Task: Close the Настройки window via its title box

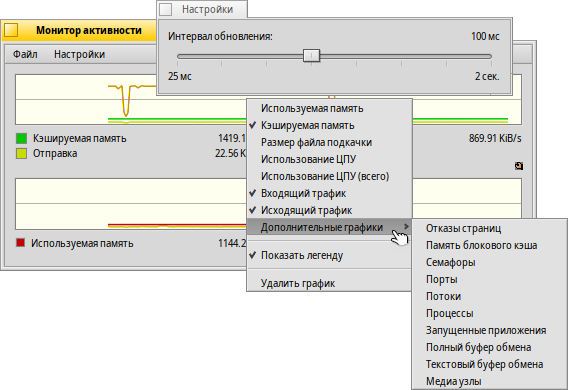Action: click(166, 9)
